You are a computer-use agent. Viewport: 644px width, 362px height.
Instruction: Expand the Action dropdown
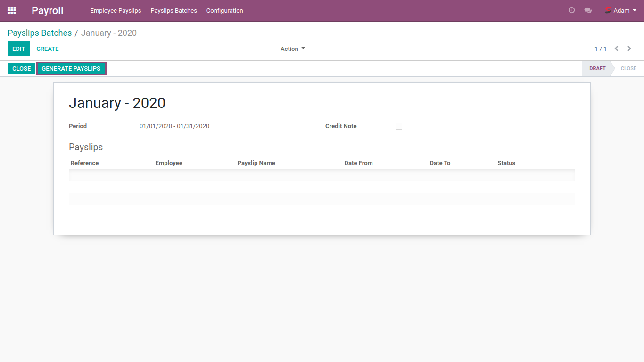[292, 49]
